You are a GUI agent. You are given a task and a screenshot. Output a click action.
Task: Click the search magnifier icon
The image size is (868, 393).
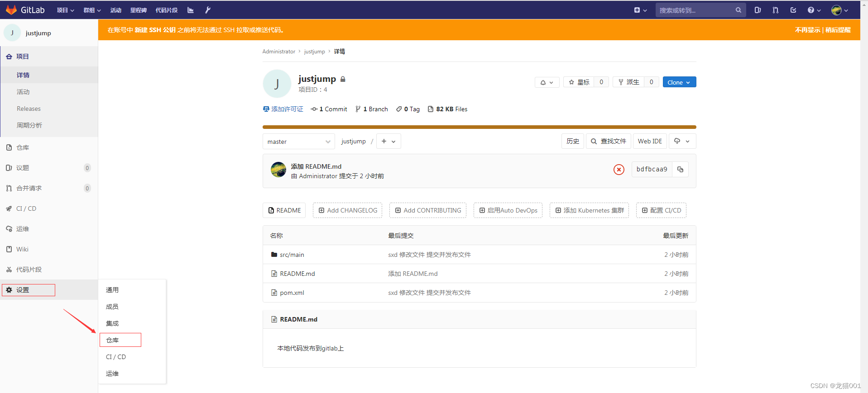pyautogui.click(x=738, y=10)
